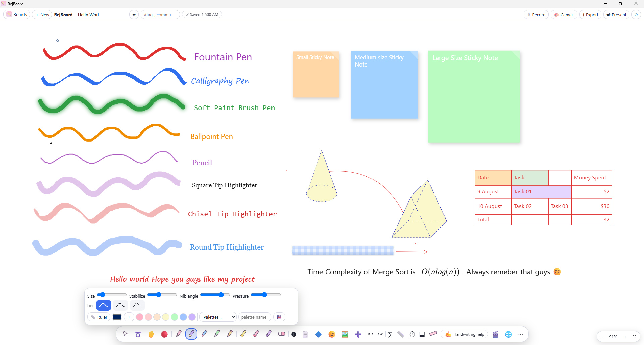Open the emoji picker
Viewport: 644px width, 345px height.
point(332,334)
